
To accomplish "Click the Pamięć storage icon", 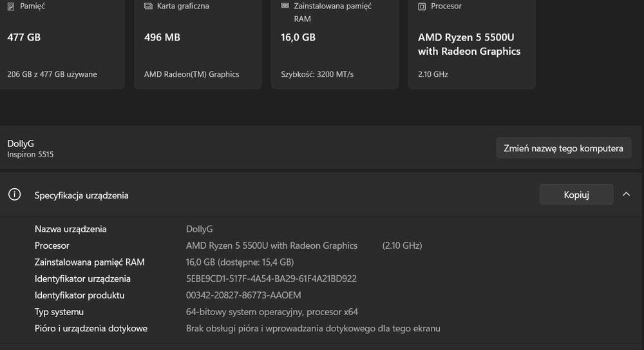I will coord(11,6).
